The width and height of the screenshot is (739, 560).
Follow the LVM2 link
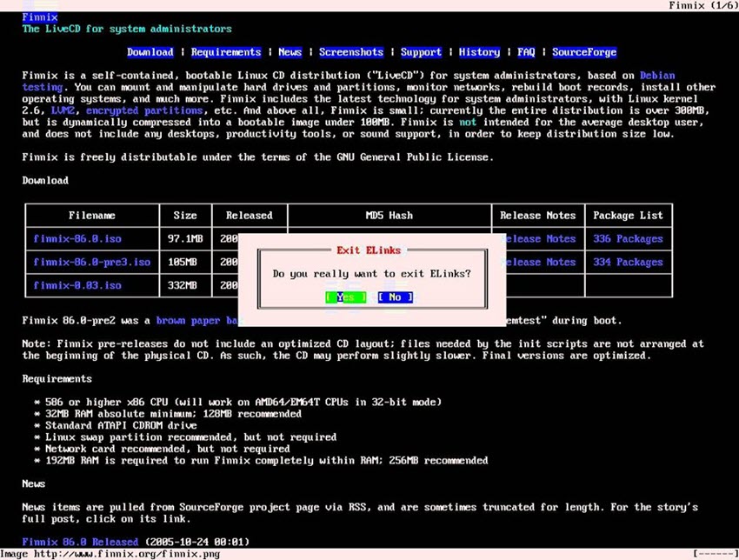pos(63,110)
